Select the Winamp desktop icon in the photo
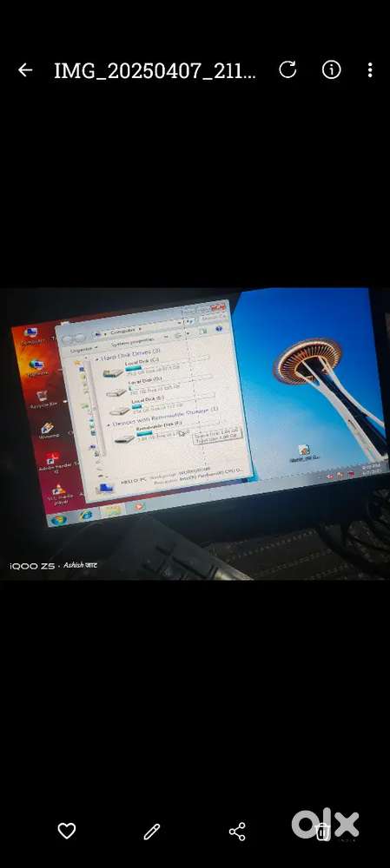The image size is (390, 868). click(48, 431)
